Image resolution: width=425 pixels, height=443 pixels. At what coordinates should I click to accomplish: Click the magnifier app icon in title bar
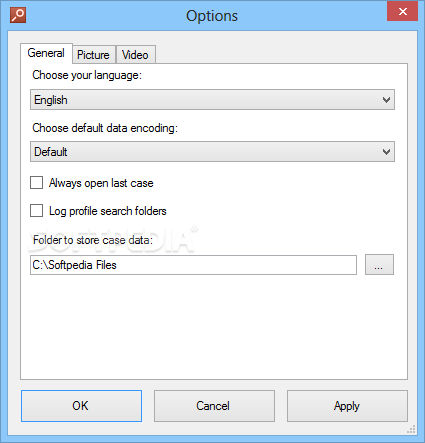coord(18,15)
